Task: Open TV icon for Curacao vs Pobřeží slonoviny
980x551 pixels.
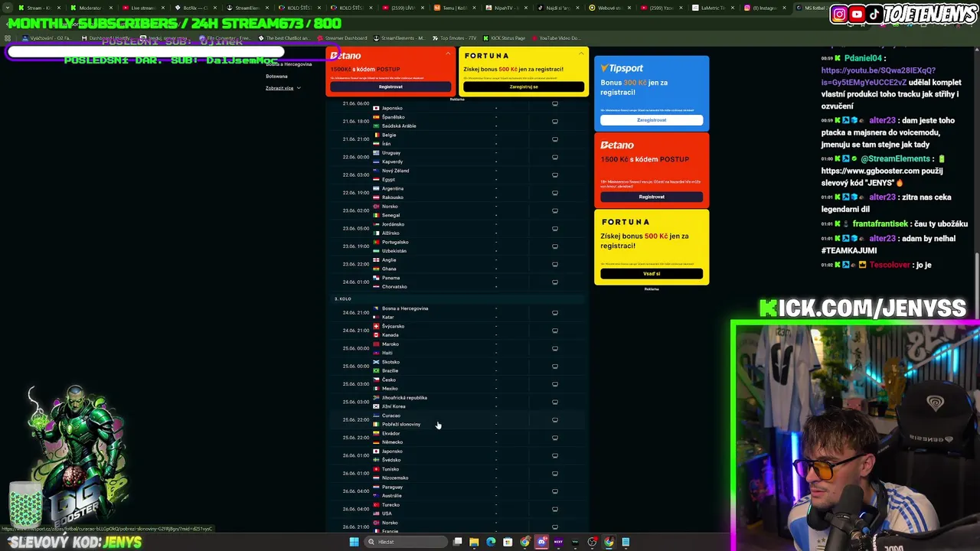Action: coord(555,419)
